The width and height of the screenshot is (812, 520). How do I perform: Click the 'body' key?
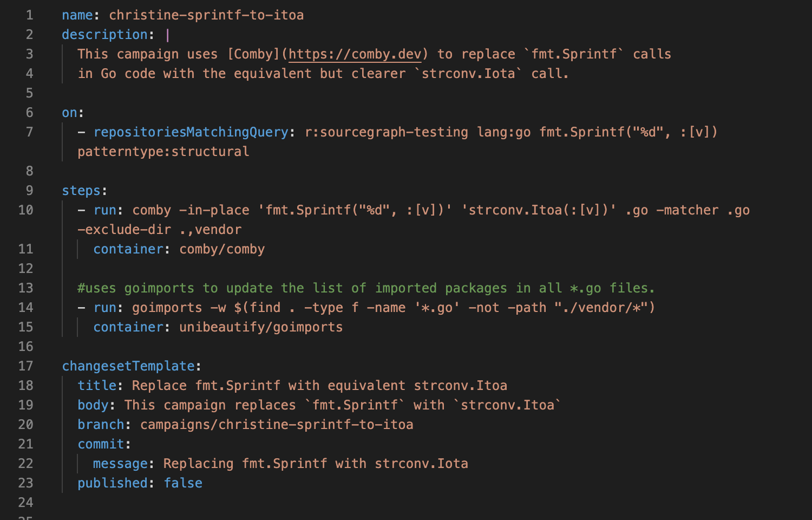click(93, 405)
